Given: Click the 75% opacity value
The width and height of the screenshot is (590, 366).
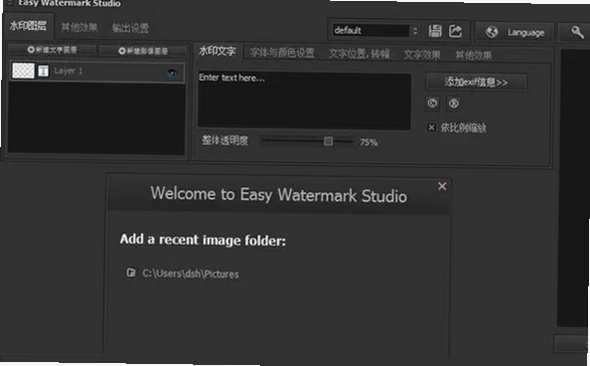Looking at the screenshot, I should click(368, 142).
